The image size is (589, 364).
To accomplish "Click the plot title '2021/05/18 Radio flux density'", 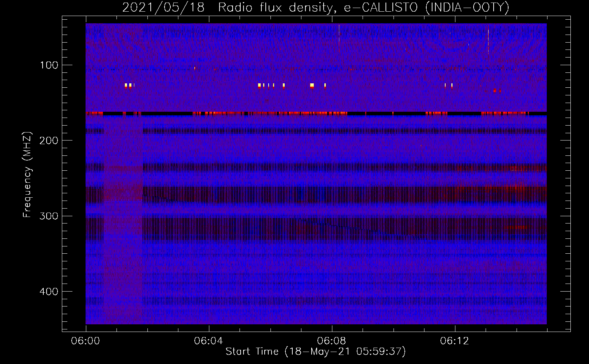I will click(315, 7).
